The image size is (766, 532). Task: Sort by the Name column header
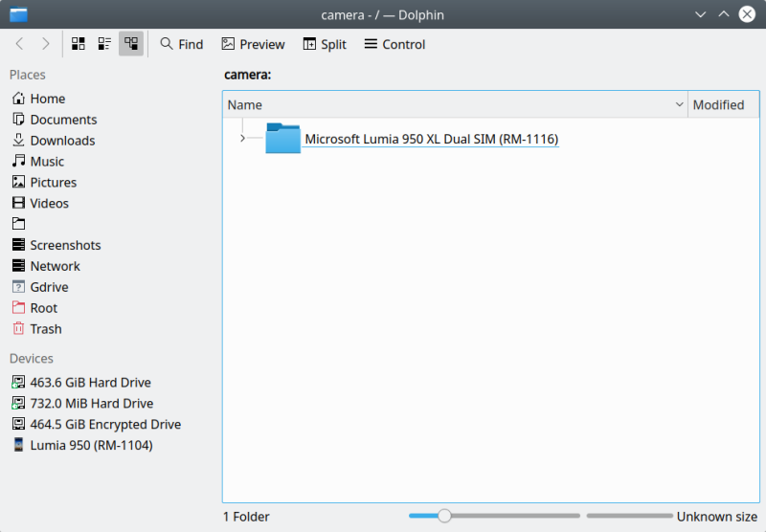pyautogui.click(x=455, y=104)
